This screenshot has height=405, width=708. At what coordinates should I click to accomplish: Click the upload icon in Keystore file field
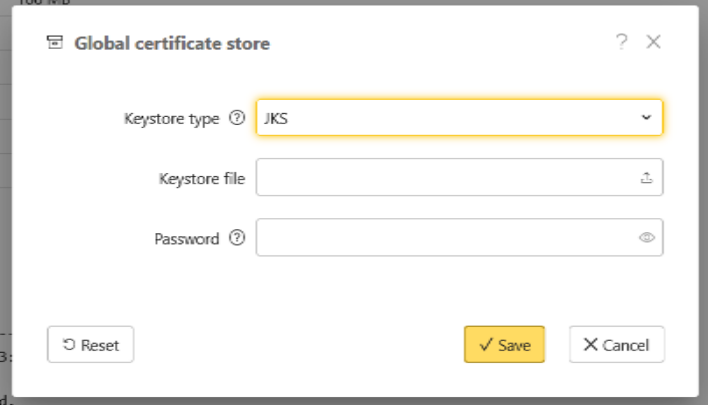click(x=646, y=178)
